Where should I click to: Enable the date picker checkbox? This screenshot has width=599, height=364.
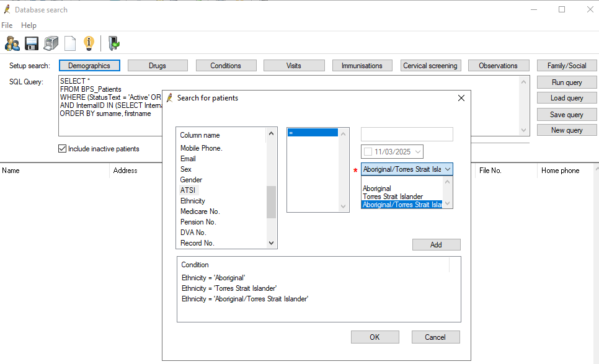coord(368,152)
